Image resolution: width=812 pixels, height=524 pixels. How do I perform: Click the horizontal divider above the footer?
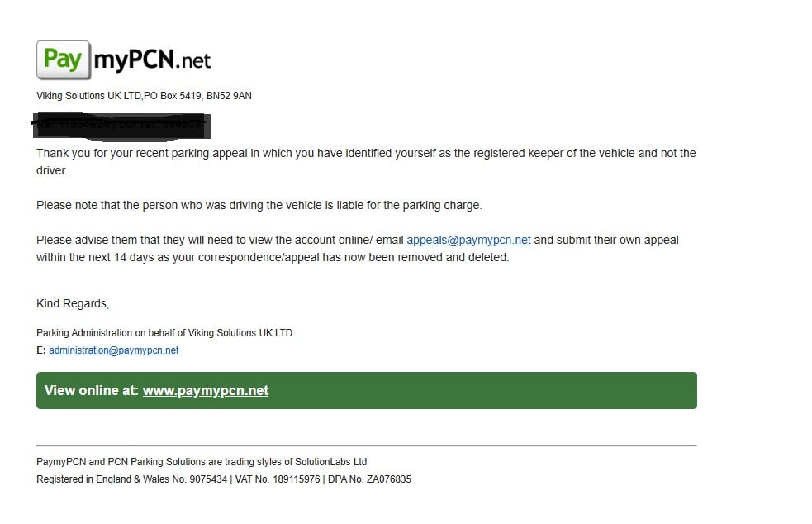(x=367, y=445)
